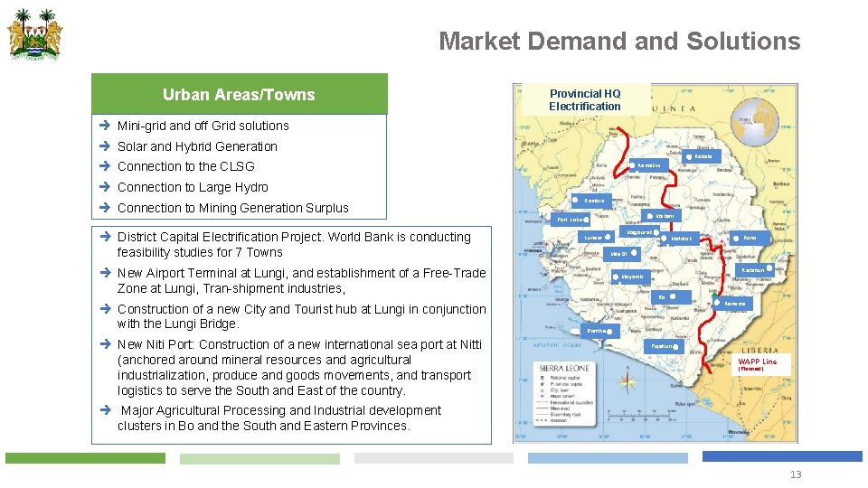Image resolution: width=868 pixels, height=488 pixels.
Task: Click the arrow bullet beside Mini-grid and off Grid solutions
Action: 105,126
